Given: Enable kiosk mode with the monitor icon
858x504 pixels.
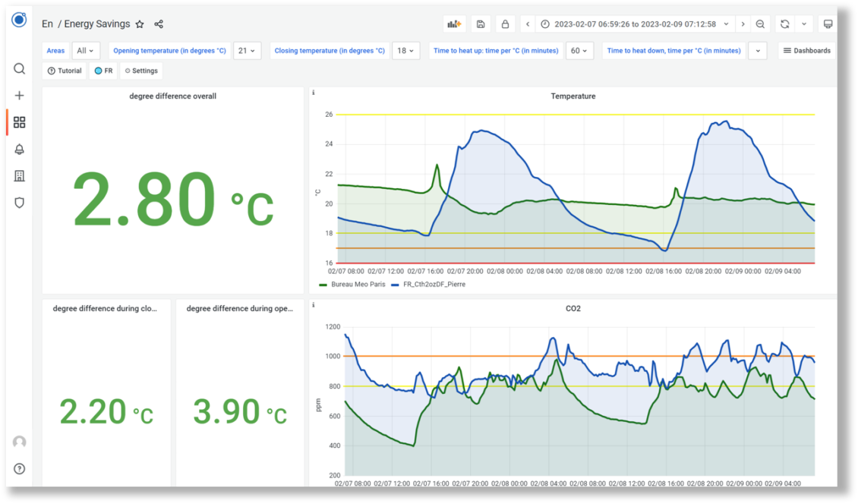Looking at the screenshot, I should (x=828, y=24).
